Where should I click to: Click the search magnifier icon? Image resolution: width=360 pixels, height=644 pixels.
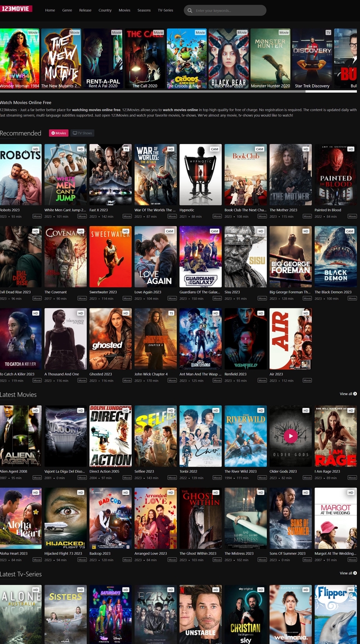[x=191, y=11]
